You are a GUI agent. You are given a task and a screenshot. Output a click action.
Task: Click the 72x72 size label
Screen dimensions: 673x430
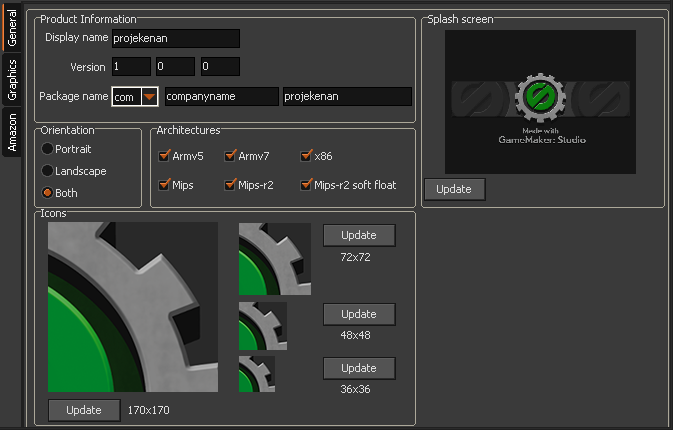355,257
